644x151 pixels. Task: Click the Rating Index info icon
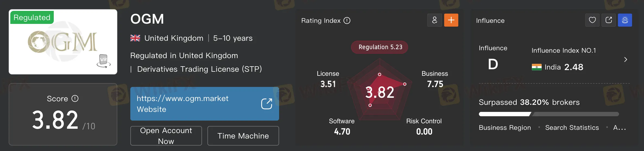[x=347, y=21]
